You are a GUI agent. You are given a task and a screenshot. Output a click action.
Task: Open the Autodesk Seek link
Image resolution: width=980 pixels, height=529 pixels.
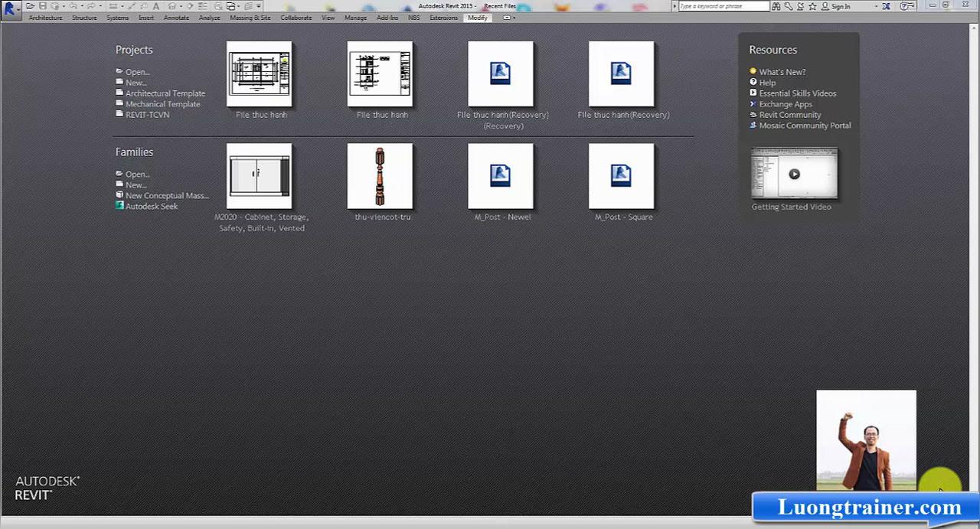(x=152, y=207)
